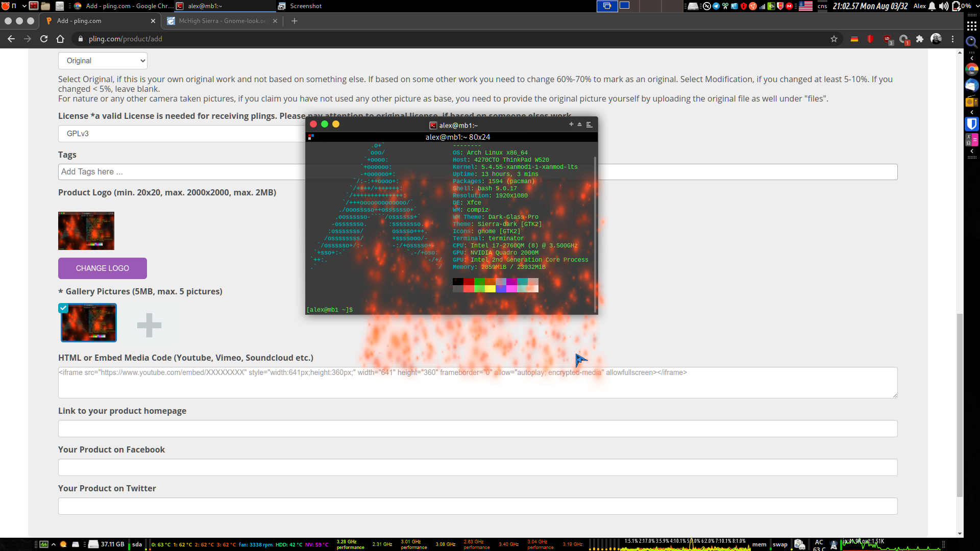The height and width of the screenshot is (551, 980).
Task: Switch keyboard layout via US flag
Action: point(805,6)
